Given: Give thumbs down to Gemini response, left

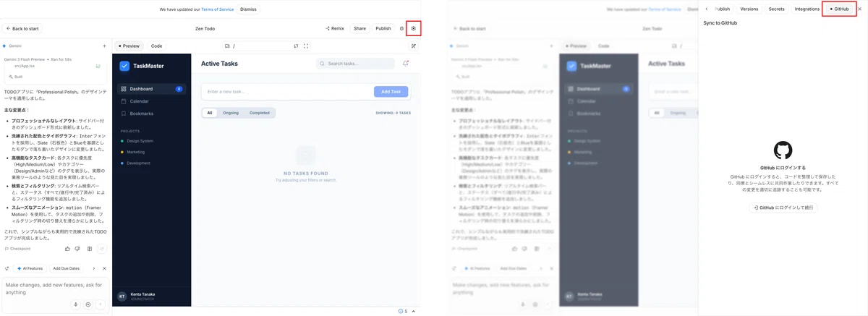Looking at the screenshot, I should [x=77, y=249].
